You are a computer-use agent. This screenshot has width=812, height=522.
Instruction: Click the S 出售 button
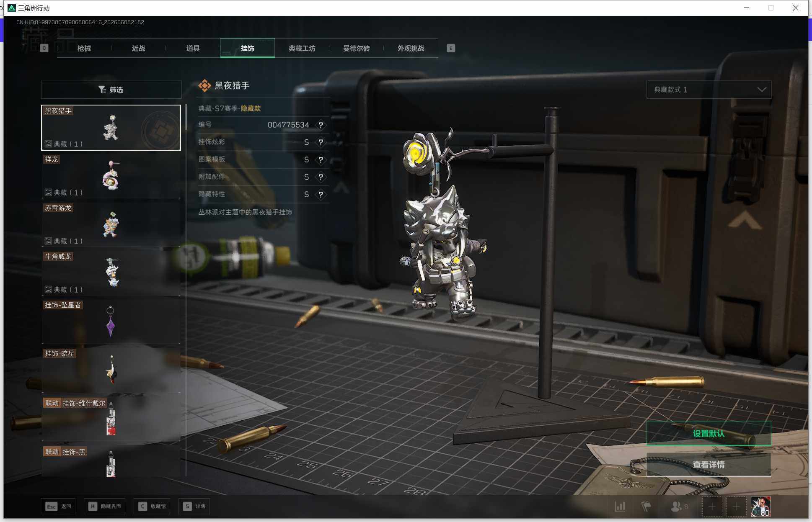[194, 507]
